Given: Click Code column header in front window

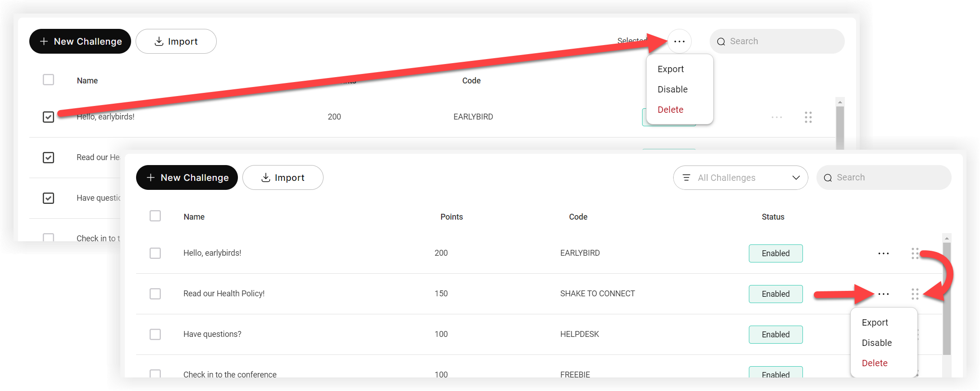Looking at the screenshot, I should click(578, 217).
